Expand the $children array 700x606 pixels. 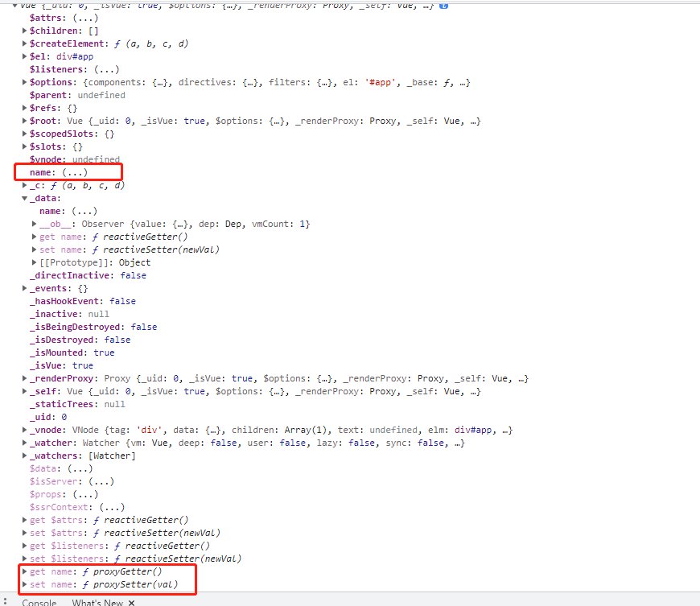pos(25,31)
